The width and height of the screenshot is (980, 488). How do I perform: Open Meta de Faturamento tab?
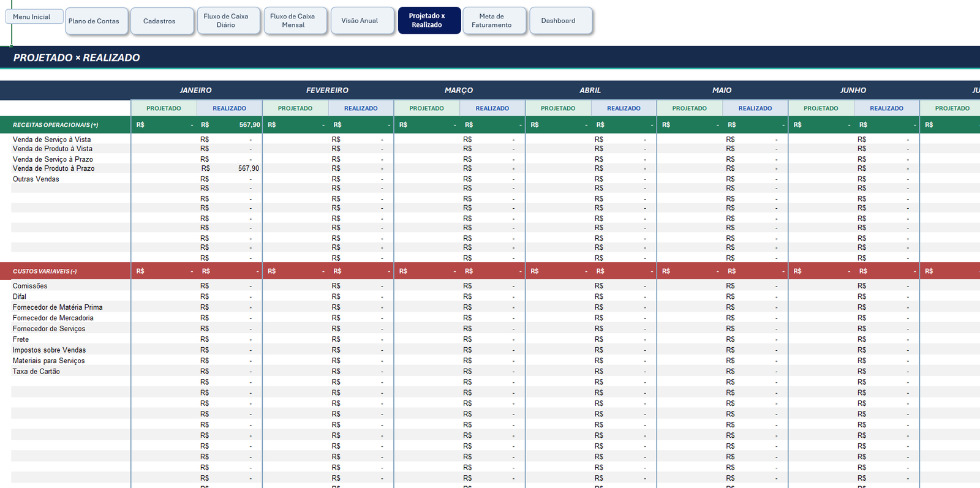click(x=494, y=21)
